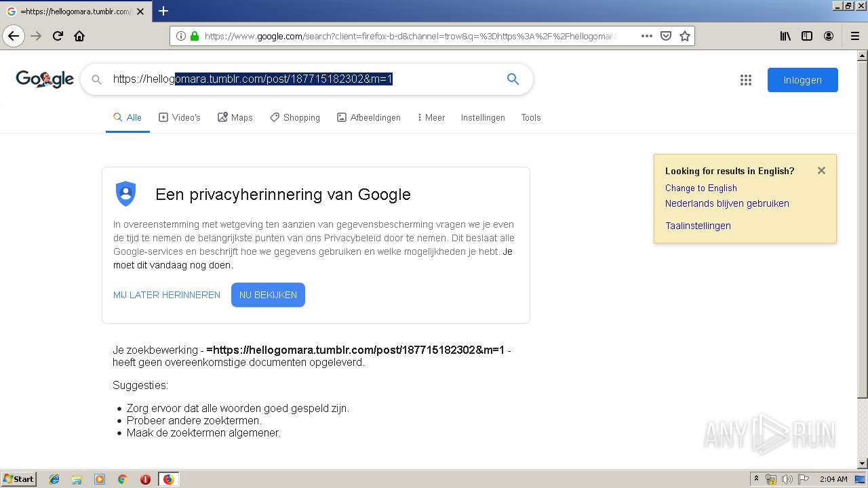This screenshot has width=868, height=488.
Task: Open Action Center flag icon
Action: 803,479
